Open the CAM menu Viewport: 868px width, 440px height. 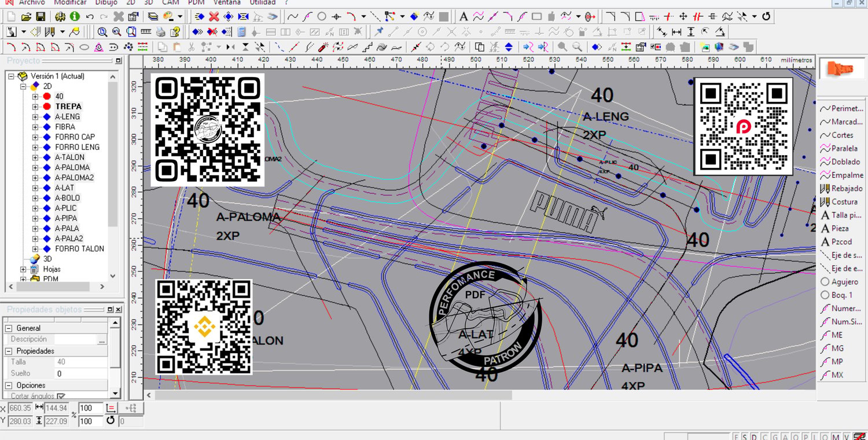(x=171, y=2)
